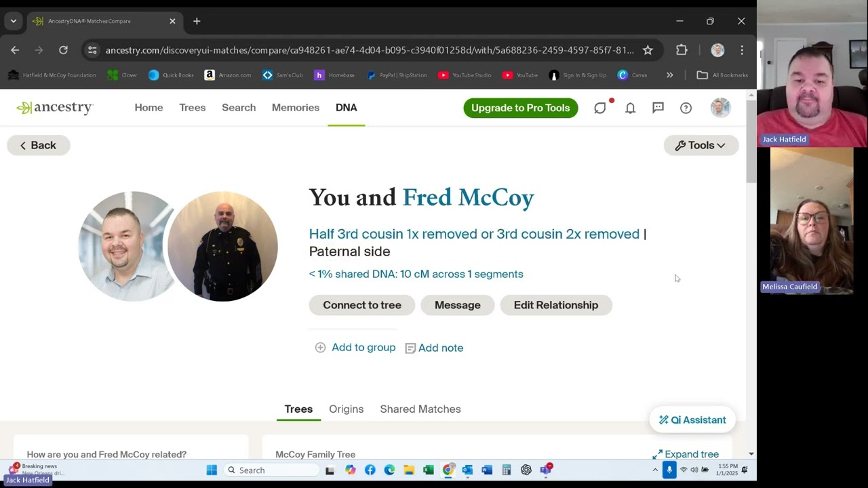The image size is (868, 488).
Task: Open the Home menu item
Action: tap(149, 108)
